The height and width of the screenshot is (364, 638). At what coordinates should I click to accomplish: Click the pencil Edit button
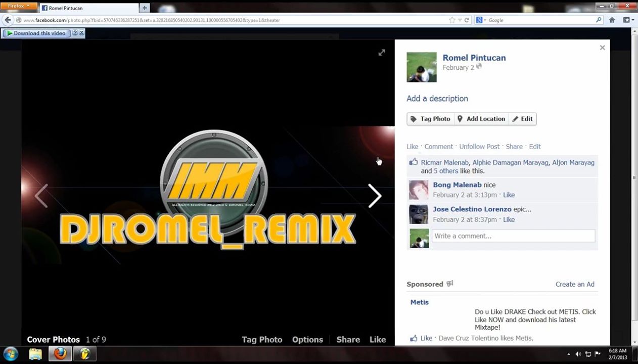523,119
